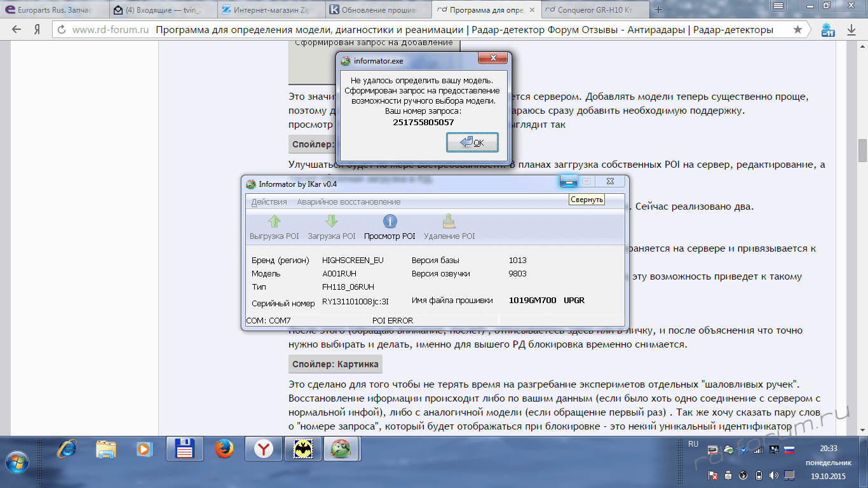
Task: Open browser downloads arrow icon
Action: pyautogui.click(x=851, y=30)
